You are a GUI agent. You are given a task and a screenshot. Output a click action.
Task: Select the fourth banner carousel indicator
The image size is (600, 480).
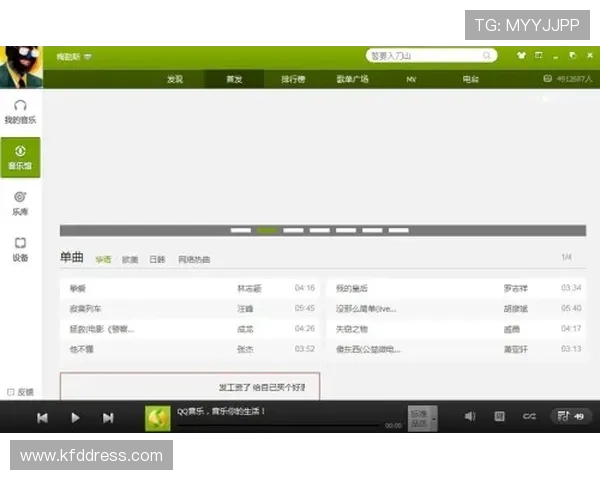[320, 230]
